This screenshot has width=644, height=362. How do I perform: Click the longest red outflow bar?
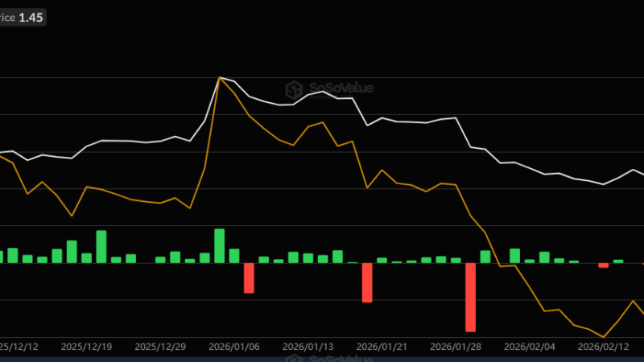pyautogui.click(x=470, y=297)
